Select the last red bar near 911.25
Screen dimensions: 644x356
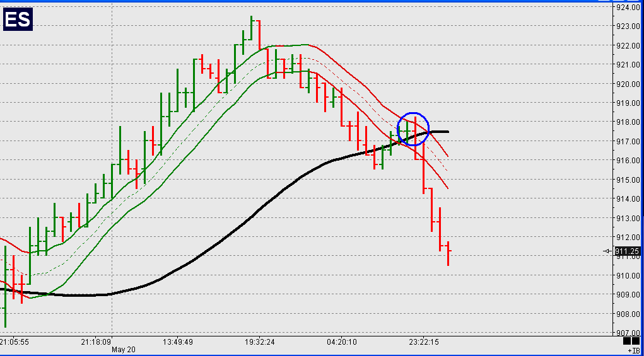(448, 253)
